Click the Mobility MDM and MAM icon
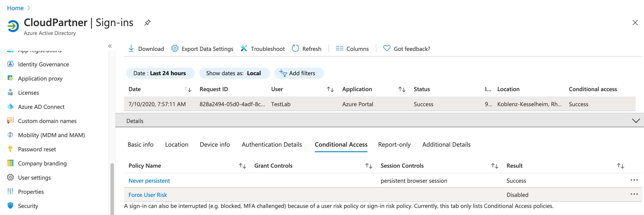 pyautogui.click(x=10, y=135)
